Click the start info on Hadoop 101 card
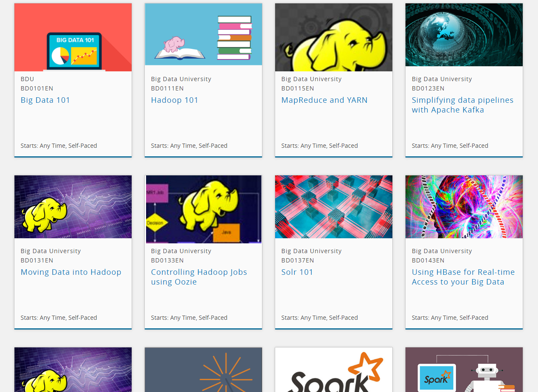The height and width of the screenshot is (392, 538). point(189,146)
